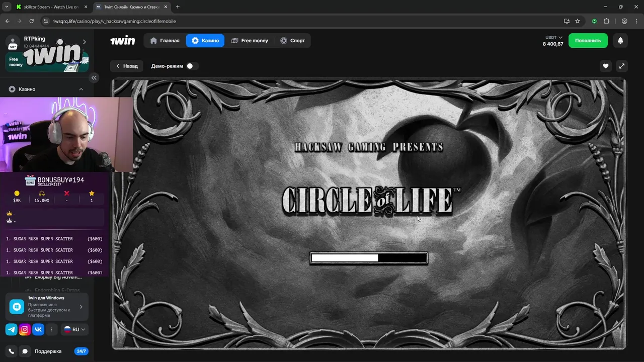This screenshot has height=362, width=644.
Task: Open the tab search dropdown in Chrome
Action: coord(7,7)
